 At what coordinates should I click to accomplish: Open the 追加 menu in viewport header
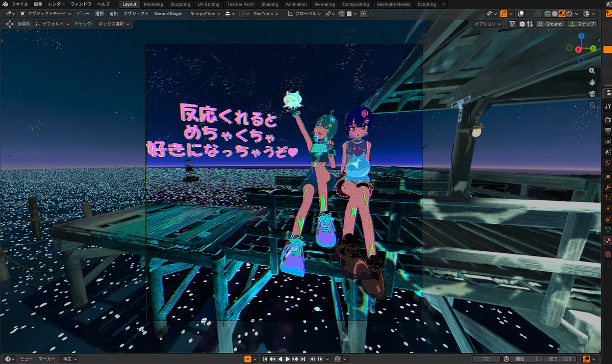click(x=113, y=14)
